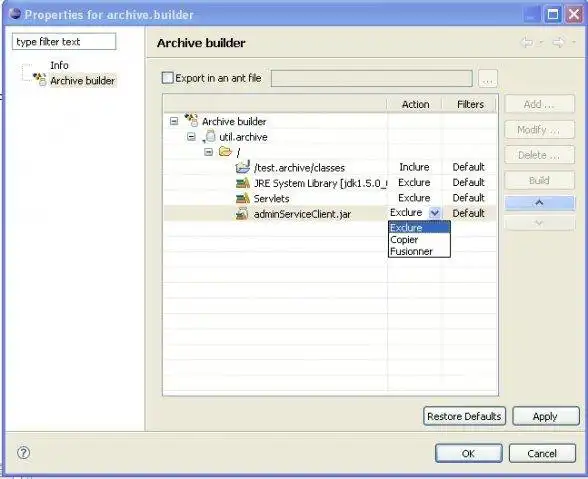Screen dimensions: 588x479
Task: Click the Filters column header
Action: click(x=470, y=104)
